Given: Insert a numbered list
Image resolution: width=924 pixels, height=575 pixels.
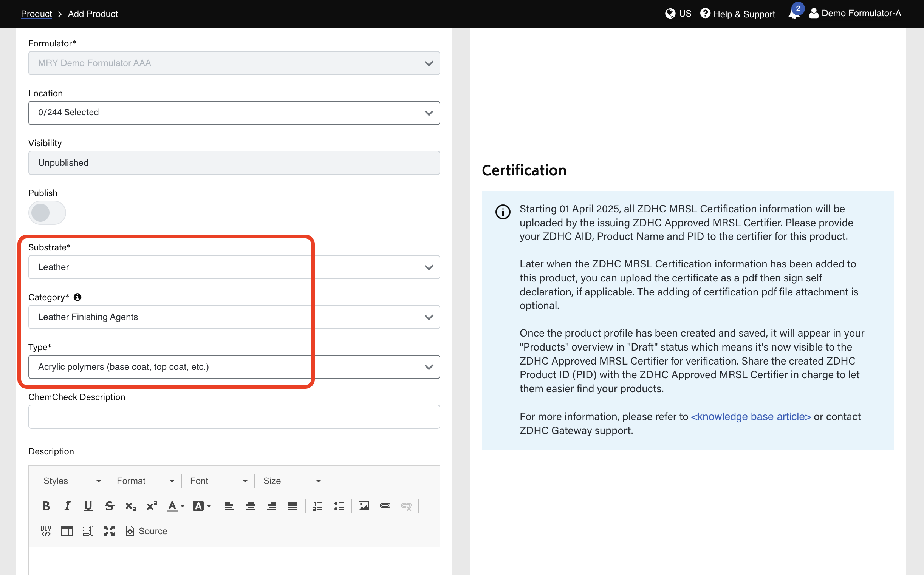Looking at the screenshot, I should 318,506.
